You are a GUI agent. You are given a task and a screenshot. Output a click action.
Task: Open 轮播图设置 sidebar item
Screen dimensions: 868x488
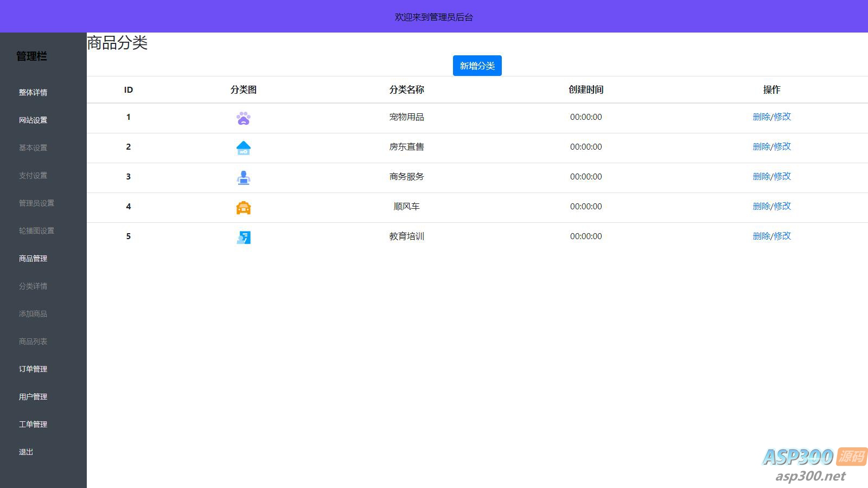tap(36, 230)
